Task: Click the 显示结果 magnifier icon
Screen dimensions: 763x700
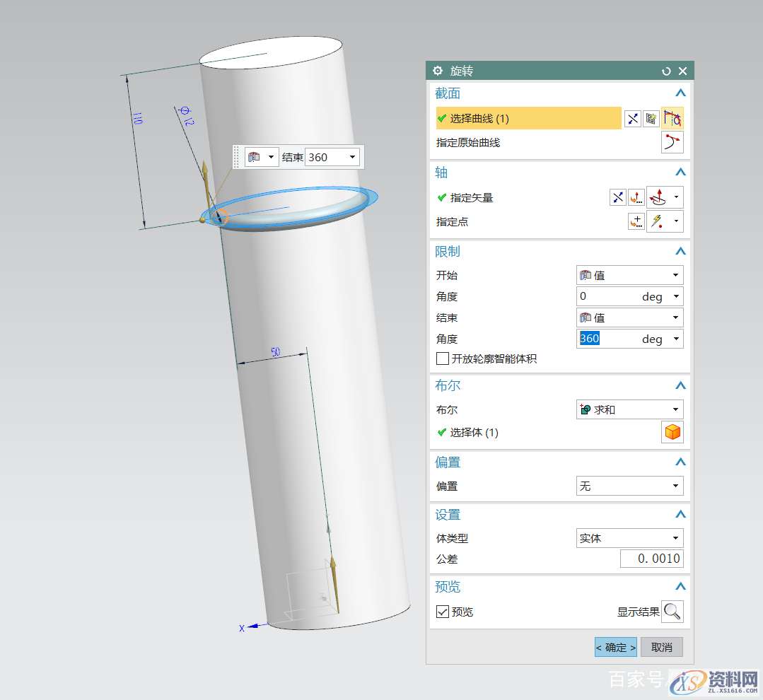Action: coord(672,612)
